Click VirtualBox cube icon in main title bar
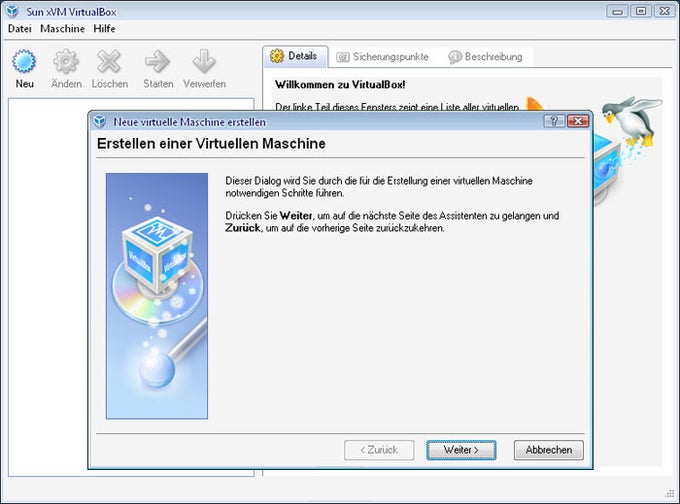The image size is (680, 504). [x=13, y=11]
